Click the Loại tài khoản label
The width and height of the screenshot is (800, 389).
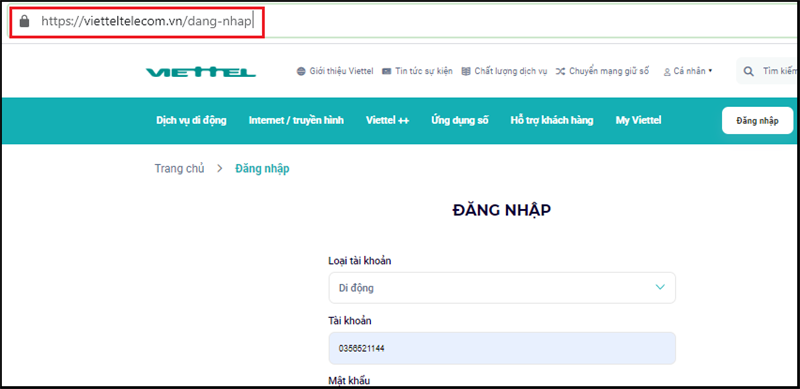pyautogui.click(x=359, y=261)
